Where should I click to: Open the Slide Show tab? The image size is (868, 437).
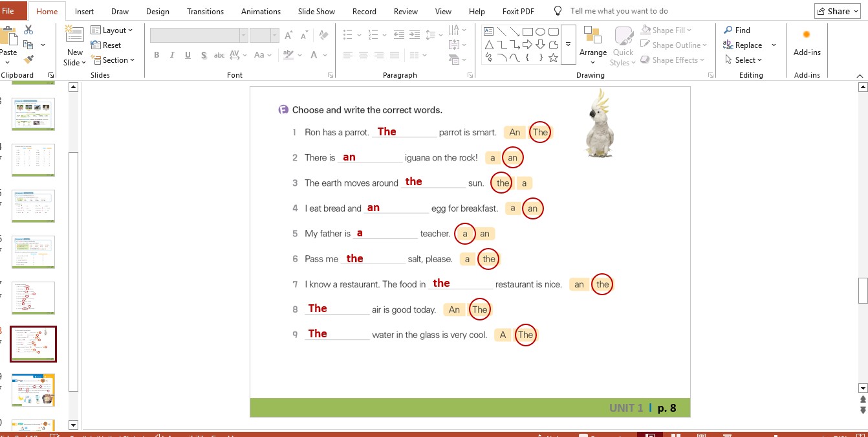tap(316, 12)
